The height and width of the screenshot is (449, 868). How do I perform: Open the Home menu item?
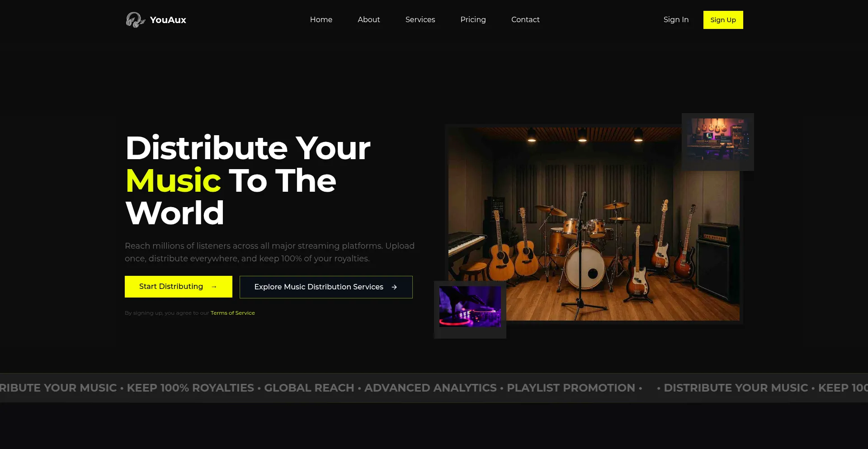[x=321, y=19]
